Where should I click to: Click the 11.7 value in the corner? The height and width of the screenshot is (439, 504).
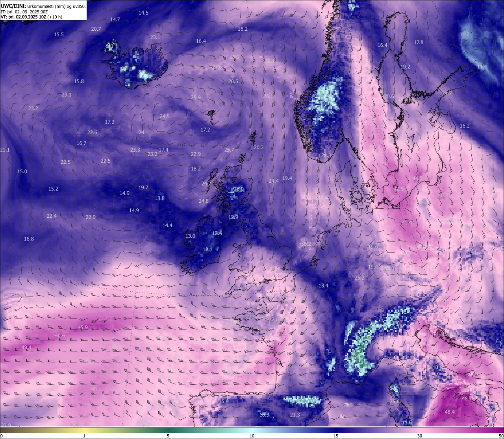465,34
